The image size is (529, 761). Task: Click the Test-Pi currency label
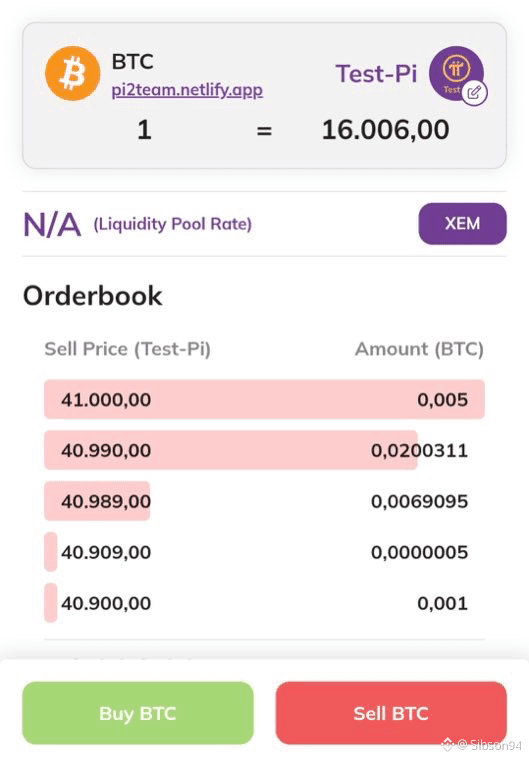377,74
